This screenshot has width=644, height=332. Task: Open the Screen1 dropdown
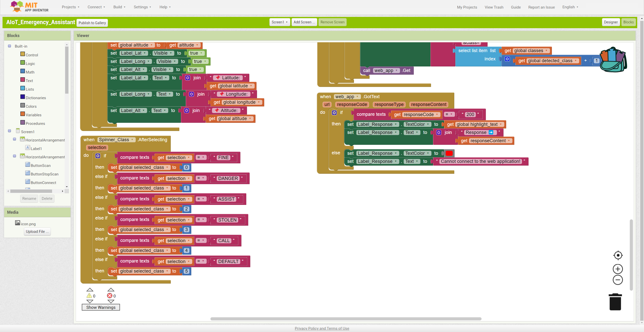tap(279, 22)
